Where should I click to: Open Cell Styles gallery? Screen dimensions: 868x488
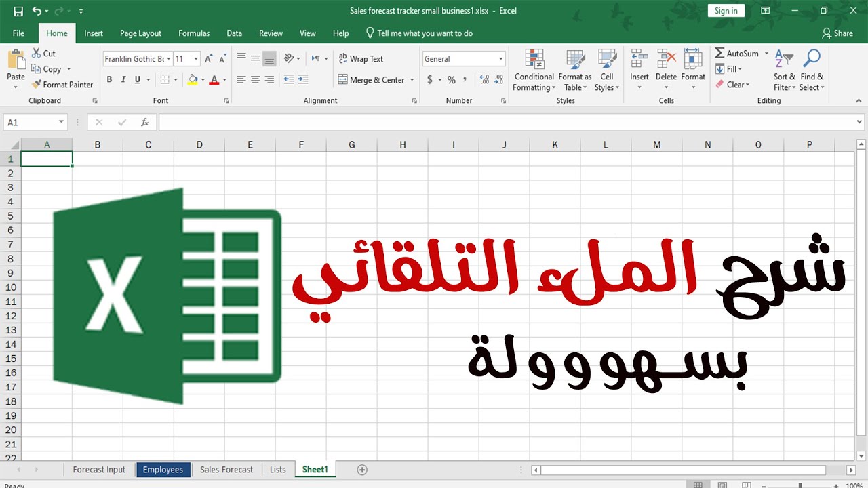[607, 70]
